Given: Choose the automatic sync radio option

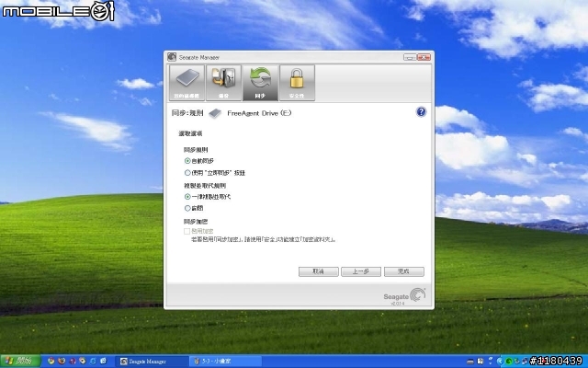Looking at the screenshot, I should [187, 161].
